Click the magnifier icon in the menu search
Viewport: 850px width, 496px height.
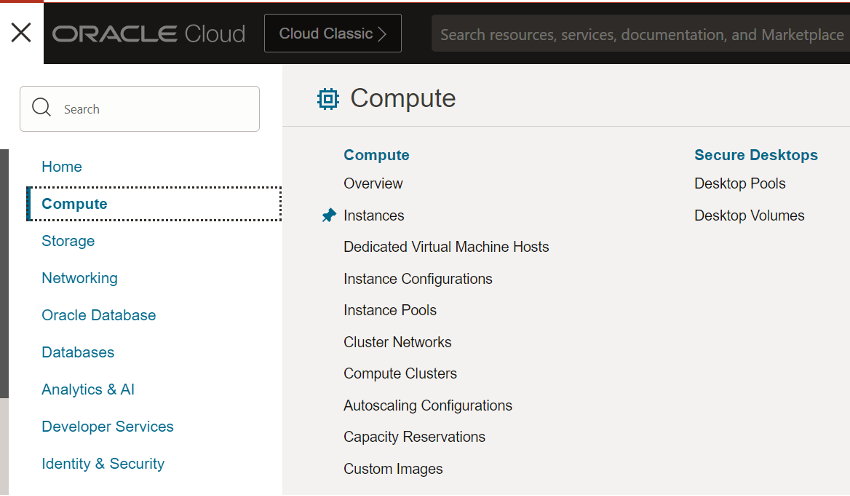(41, 107)
